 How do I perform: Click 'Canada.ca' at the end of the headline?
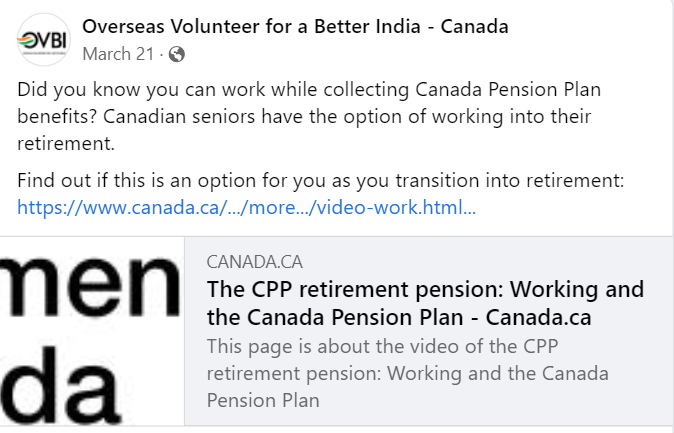click(x=539, y=318)
